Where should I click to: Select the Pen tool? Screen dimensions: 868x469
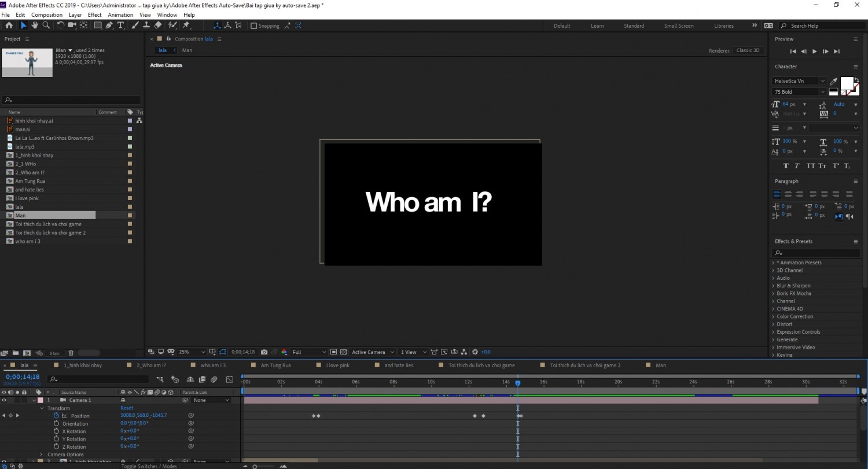click(x=109, y=25)
